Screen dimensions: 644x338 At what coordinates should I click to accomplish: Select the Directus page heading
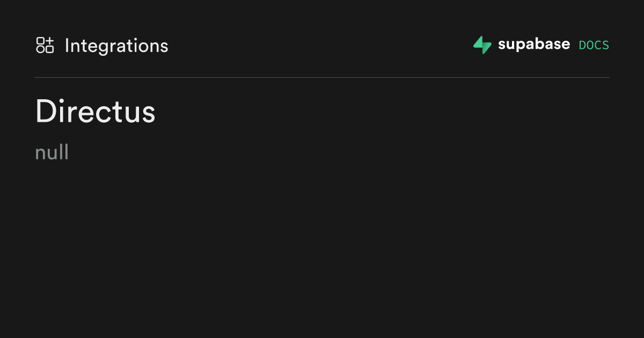coord(95,112)
